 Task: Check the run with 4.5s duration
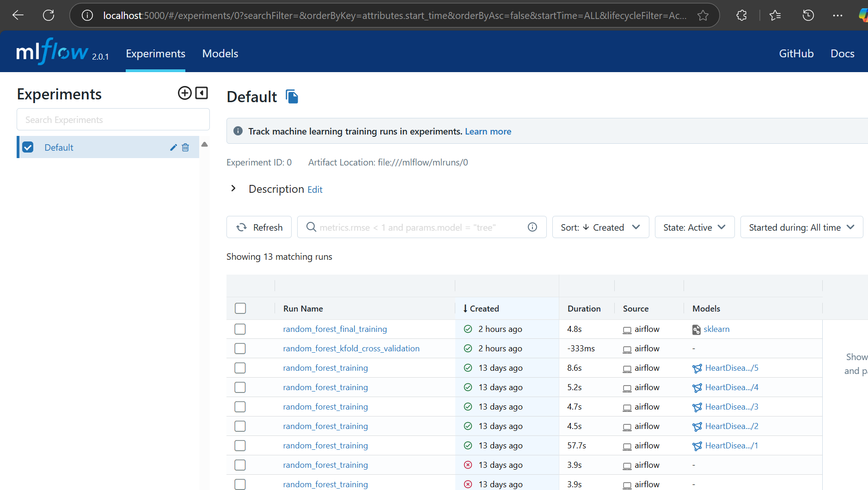coord(240,426)
